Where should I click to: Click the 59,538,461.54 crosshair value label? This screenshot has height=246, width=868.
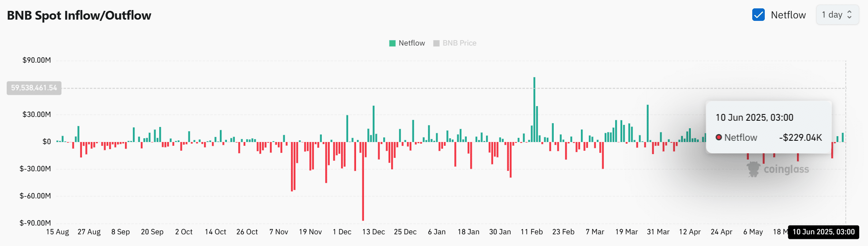coord(34,88)
